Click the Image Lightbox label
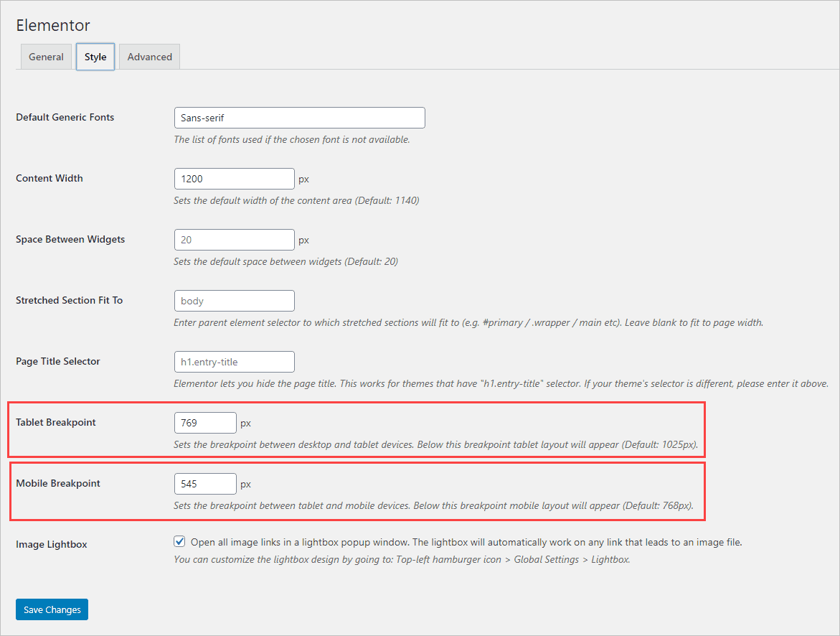This screenshot has height=636, width=840. 52,544
